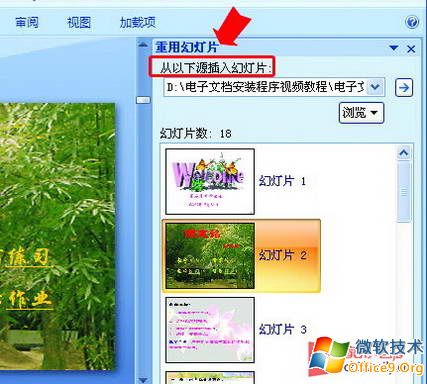
Task: Click the 幻灯片 3 label
Action: click(x=283, y=329)
